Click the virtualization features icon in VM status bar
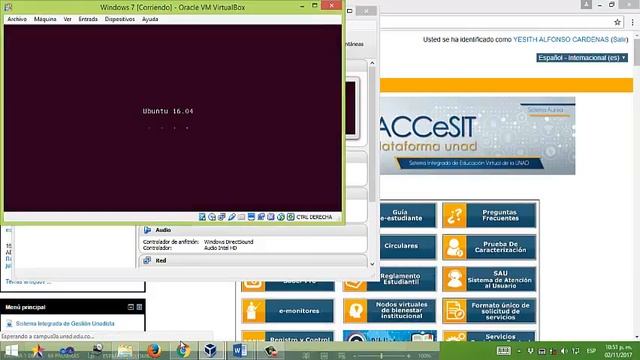The height and width of the screenshot is (360, 640). (271, 217)
